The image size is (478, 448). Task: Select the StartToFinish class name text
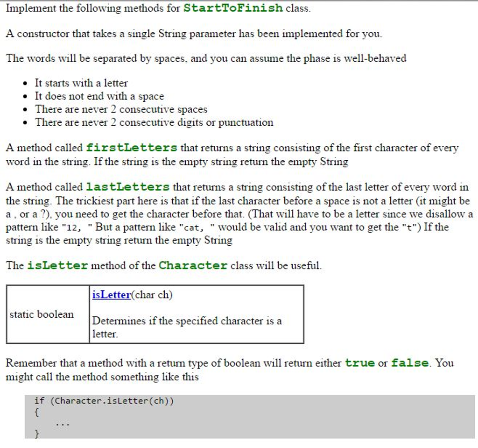pyautogui.click(x=232, y=8)
